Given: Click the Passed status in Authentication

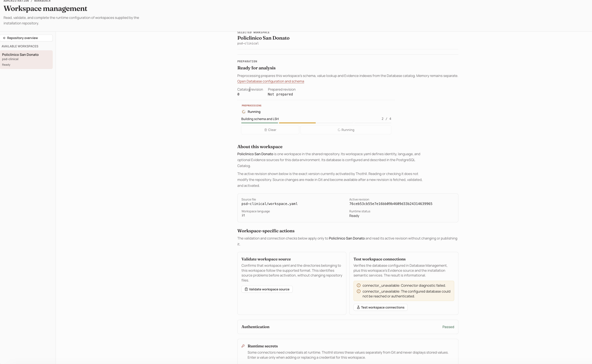Looking at the screenshot, I should pos(448,327).
